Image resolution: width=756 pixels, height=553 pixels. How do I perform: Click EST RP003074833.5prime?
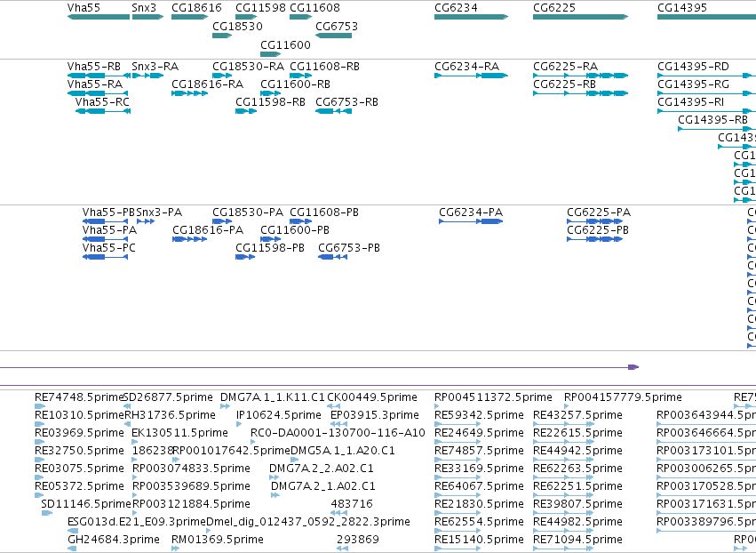click(x=191, y=469)
